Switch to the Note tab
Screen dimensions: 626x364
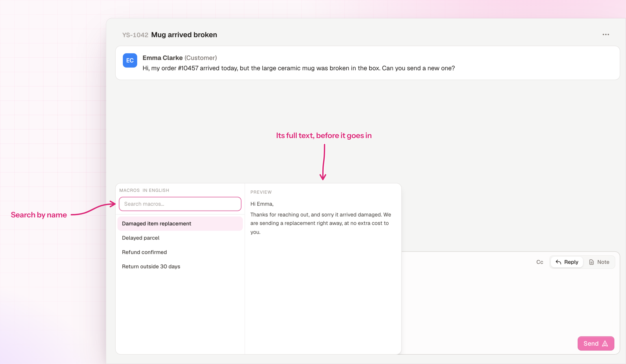(599, 262)
